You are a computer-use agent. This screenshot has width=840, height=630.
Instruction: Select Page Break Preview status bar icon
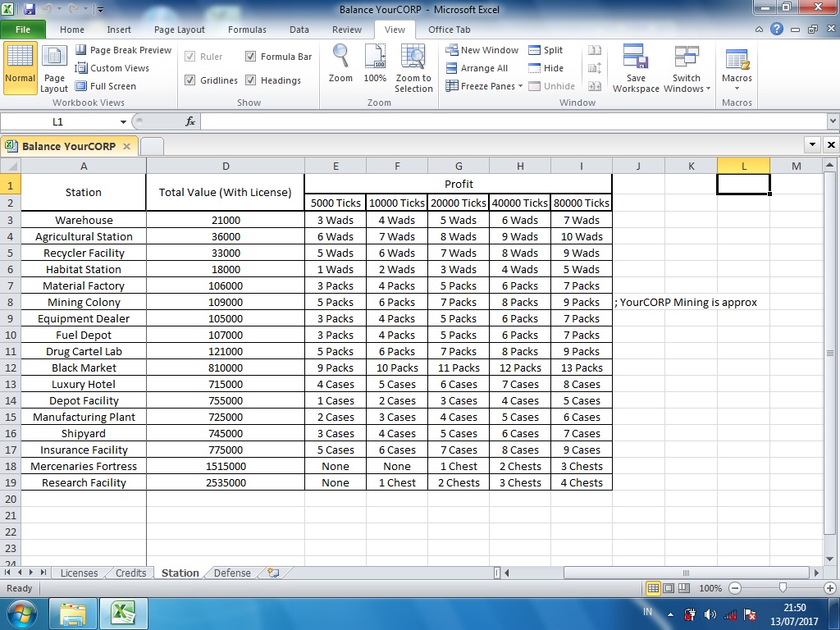(684, 588)
